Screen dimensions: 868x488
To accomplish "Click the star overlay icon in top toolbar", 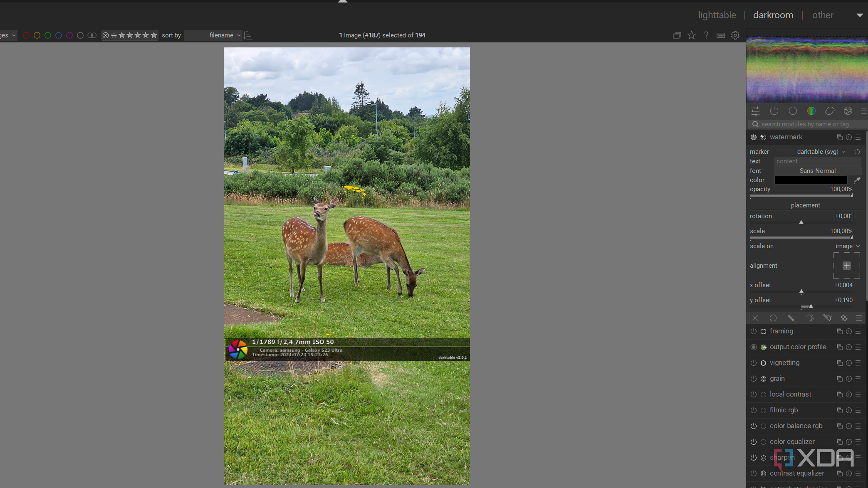I will 691,35.
